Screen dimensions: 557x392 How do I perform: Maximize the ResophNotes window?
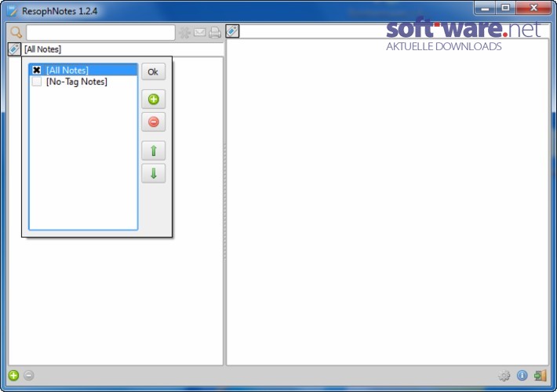(x=505, y=8)
